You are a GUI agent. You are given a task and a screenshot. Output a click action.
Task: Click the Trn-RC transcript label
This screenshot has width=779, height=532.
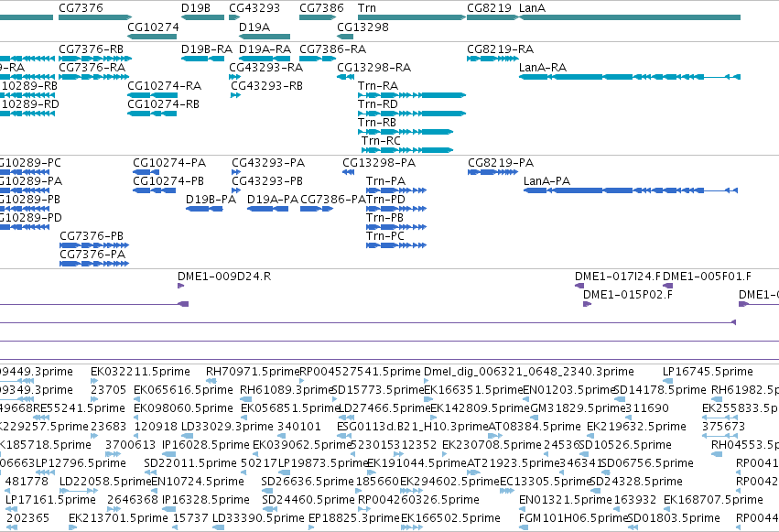click(x=381, y=141)
